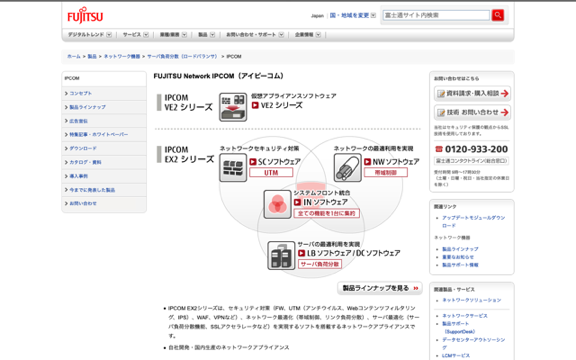Open ネットワークソリューション link
Viewport: 576px width, 360px height.
(x=471, y=300)
